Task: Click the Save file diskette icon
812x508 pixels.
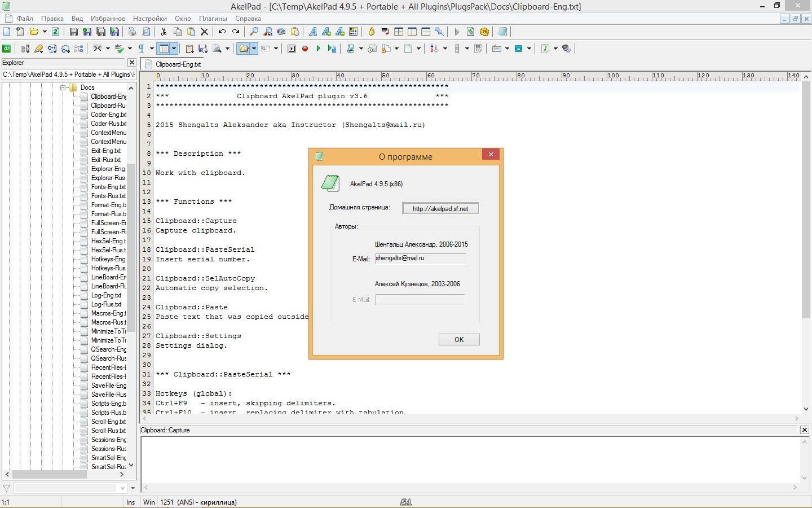Action: [73, 32]
